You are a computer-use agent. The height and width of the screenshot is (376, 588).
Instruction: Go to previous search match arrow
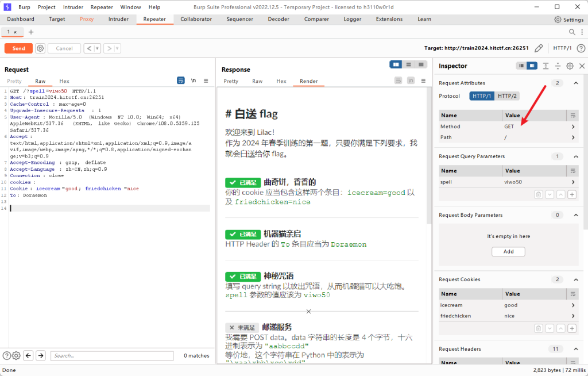point(28,356)
